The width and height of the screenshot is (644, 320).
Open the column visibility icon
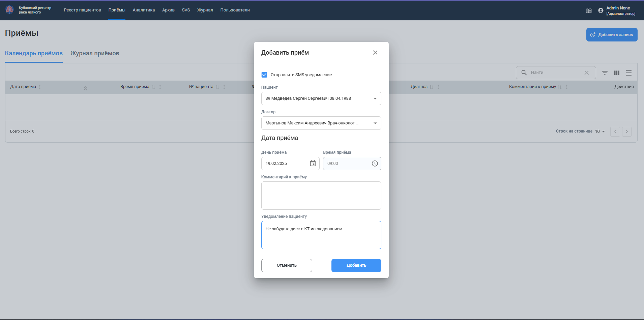616,73
